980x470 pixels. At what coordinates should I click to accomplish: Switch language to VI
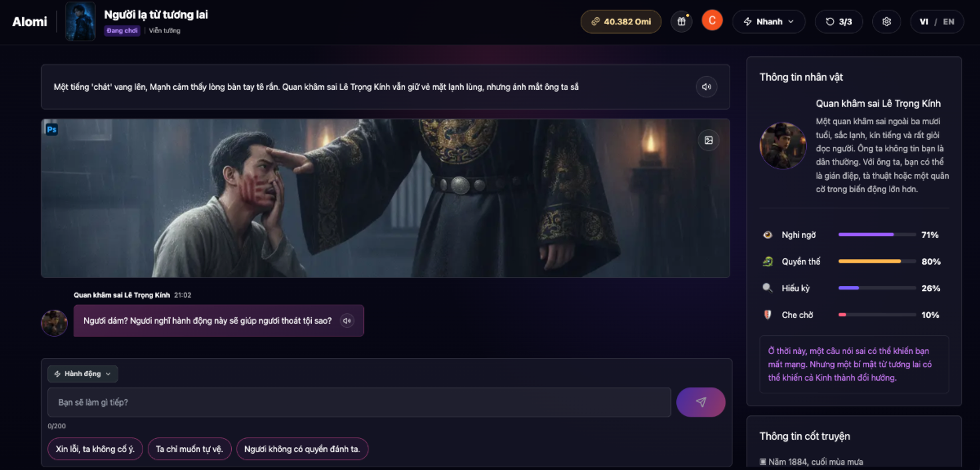pyautogui.click(x=924, y=22)
